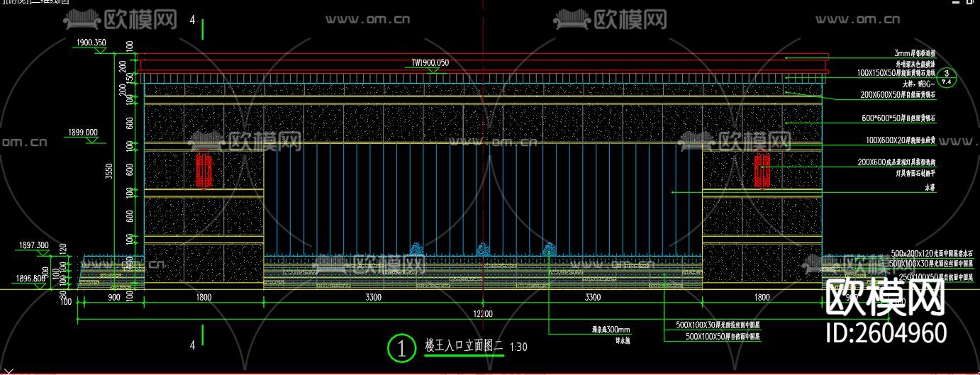The image size is (980, 375).
Task: Select the note 500x200x120光面中国黑
Action: [x=932, y=254]
